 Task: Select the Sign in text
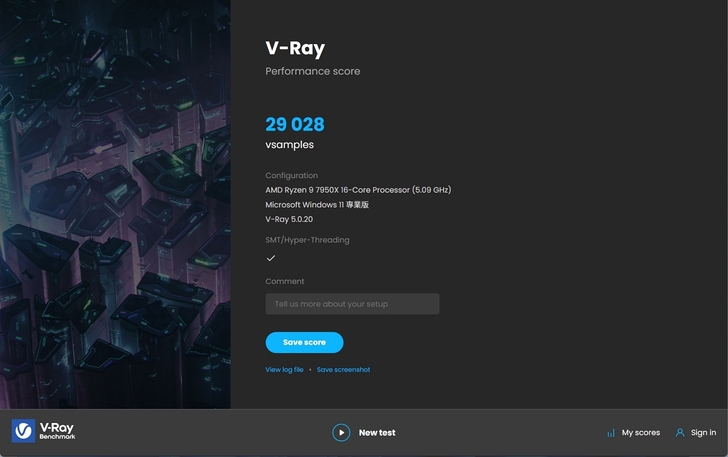coord(703,433)
